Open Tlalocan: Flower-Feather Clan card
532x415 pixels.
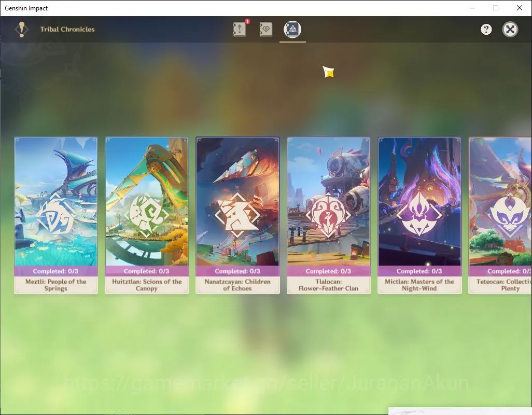pyautogui.click(x=329, y=215)
